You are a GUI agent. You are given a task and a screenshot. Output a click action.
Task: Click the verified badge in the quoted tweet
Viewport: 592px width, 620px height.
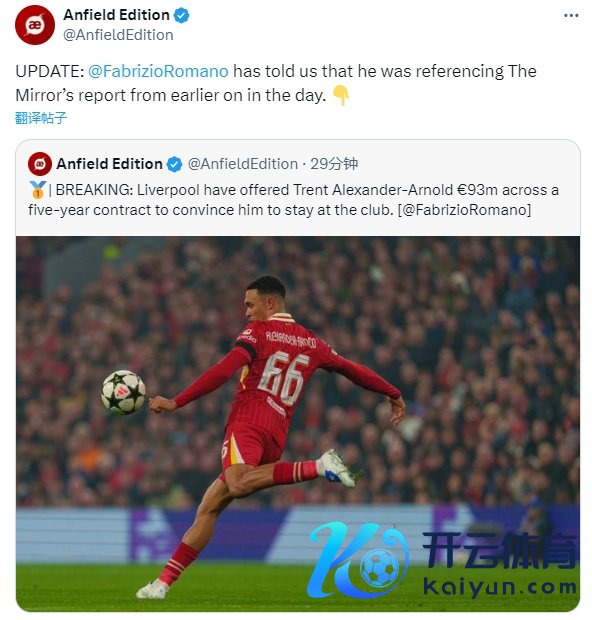pyautogui.click(x=174, y=164)
